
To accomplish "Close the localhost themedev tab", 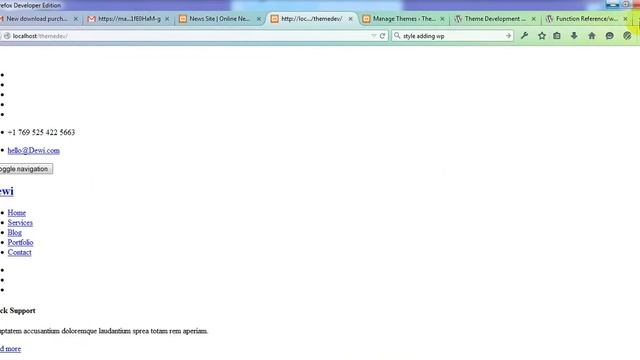I will coord(350,19).
